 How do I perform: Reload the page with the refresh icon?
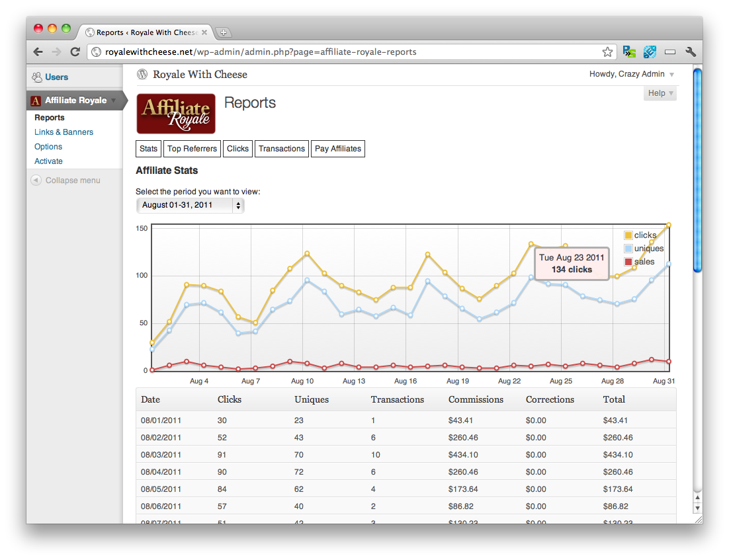coord(75,51)
